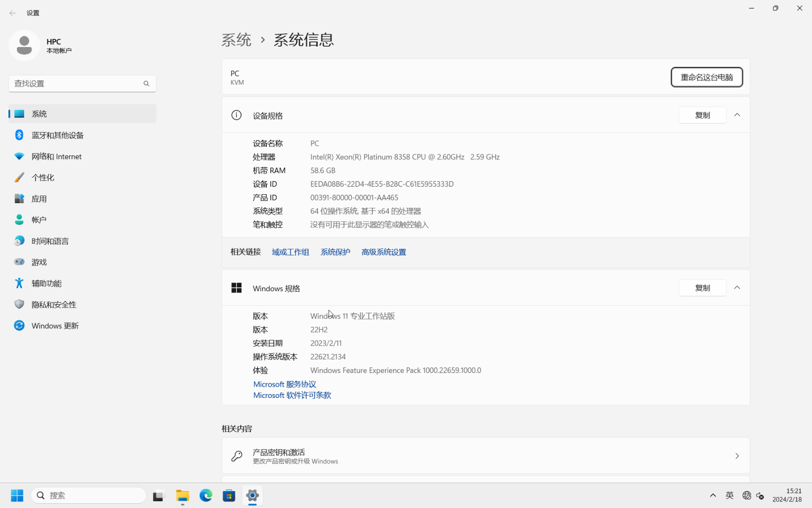Click the Settings gear on taskbar
The image size is (812, 508).
[x=252, y=495]
